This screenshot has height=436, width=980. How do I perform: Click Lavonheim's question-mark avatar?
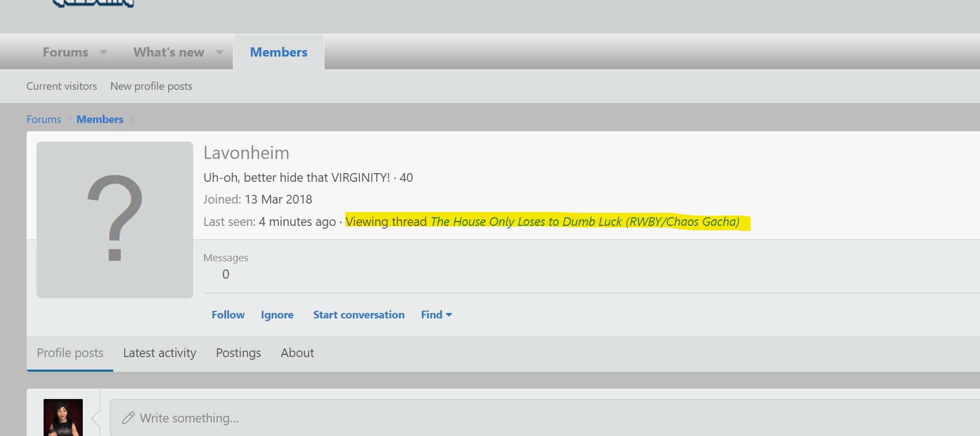point(115,220)
